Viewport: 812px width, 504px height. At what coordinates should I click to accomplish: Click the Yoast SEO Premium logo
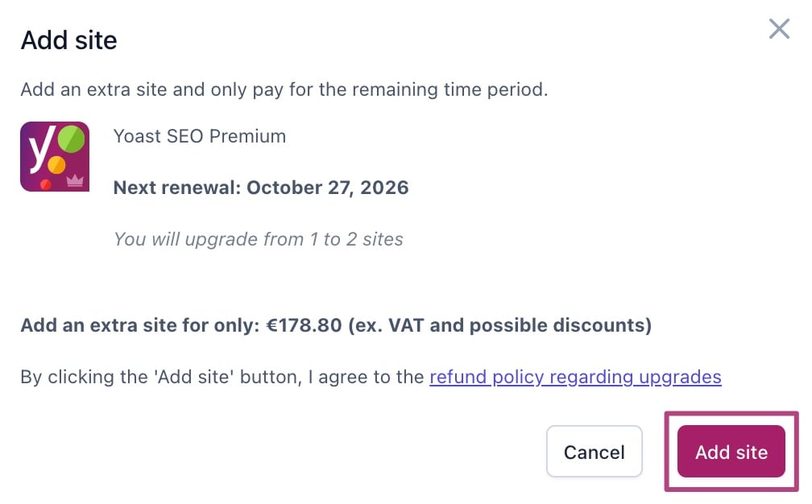54,156
